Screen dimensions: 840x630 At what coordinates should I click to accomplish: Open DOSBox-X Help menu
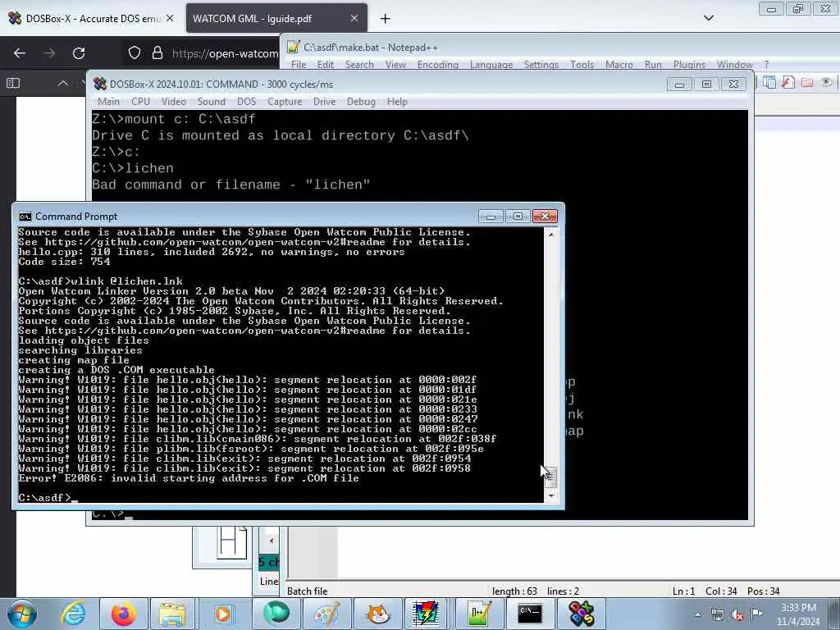(397, 102)
